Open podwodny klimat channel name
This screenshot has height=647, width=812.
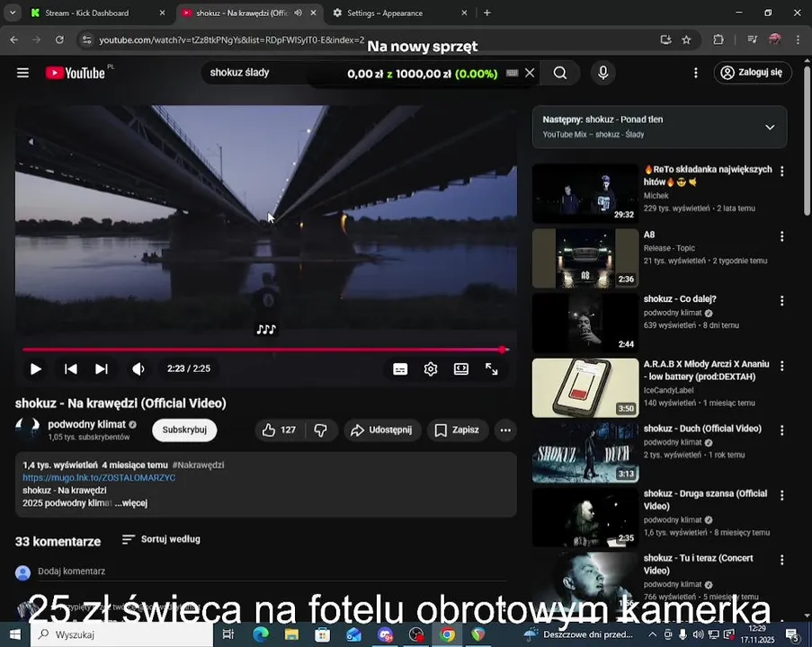tap(87, 424)
